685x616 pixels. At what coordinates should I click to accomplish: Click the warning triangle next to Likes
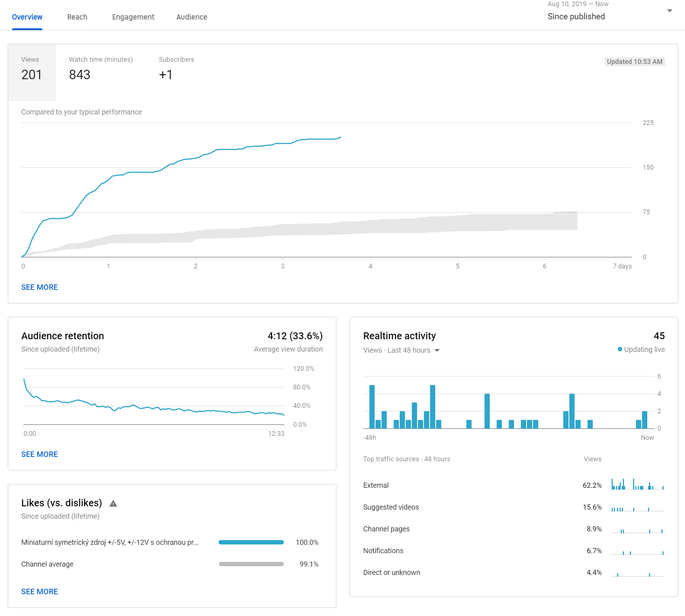[x=113, y=503]
